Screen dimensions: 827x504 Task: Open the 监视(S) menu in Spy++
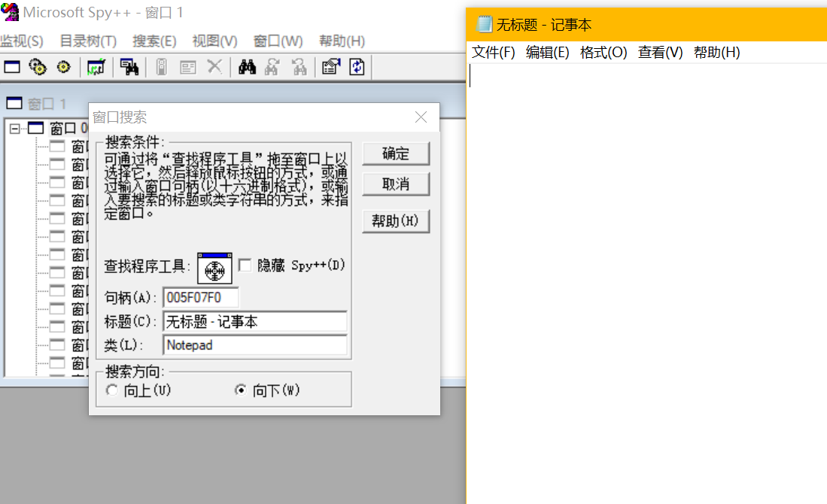click(x=22, y=41)
